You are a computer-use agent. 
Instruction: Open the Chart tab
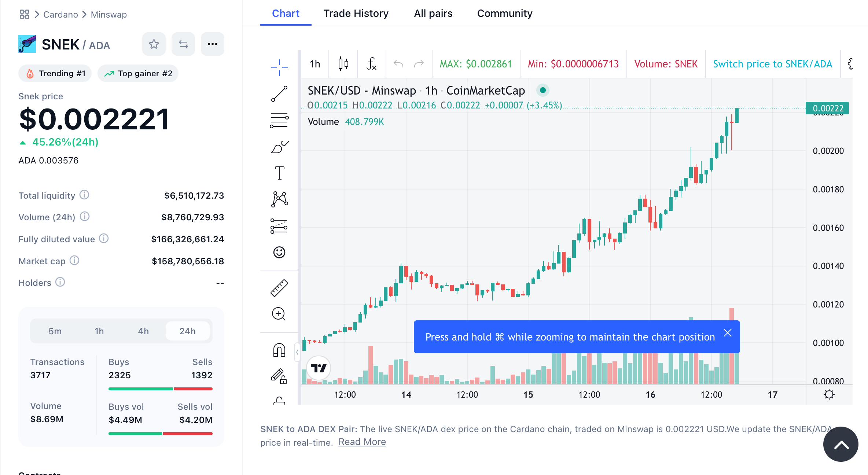(x=286, y=14)
